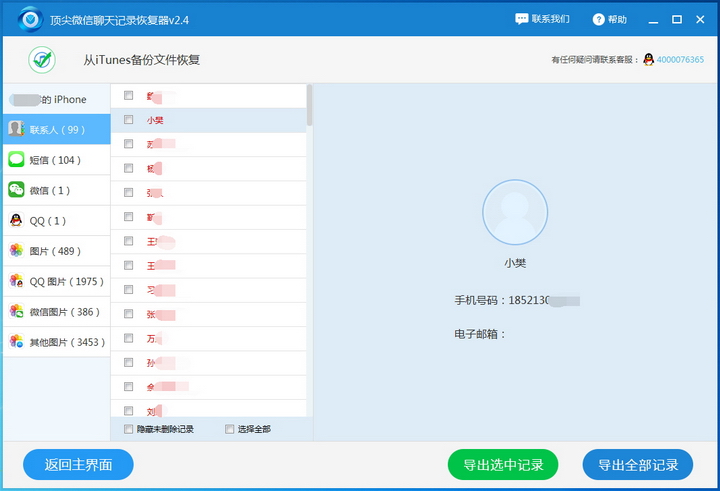Click the contact avatar placeholder for 小樊
The image size is (720, 491).
click(515, 212)
